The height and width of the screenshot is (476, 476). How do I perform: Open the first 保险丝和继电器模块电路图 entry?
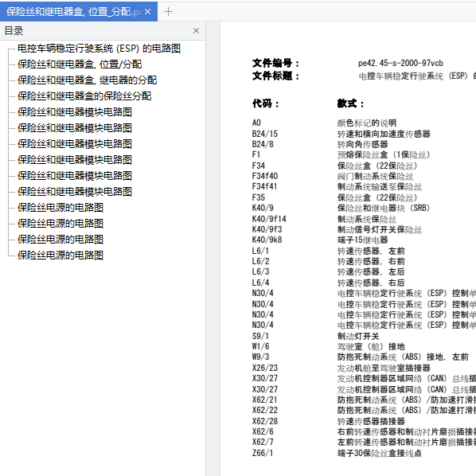click(75, 112)
